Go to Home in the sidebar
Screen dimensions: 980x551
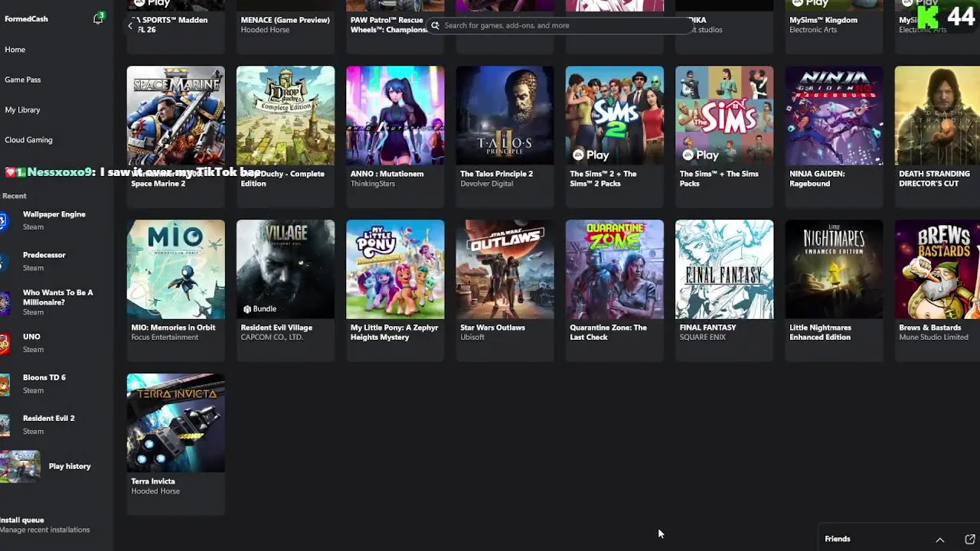pos(15,50)
